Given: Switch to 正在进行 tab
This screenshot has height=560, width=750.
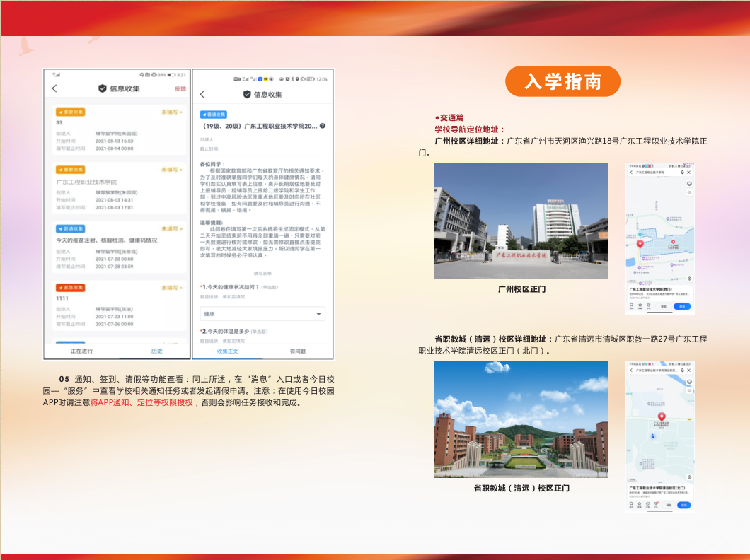Looking at the screenshot, I should pyautogui.click(x=81, y=351).
